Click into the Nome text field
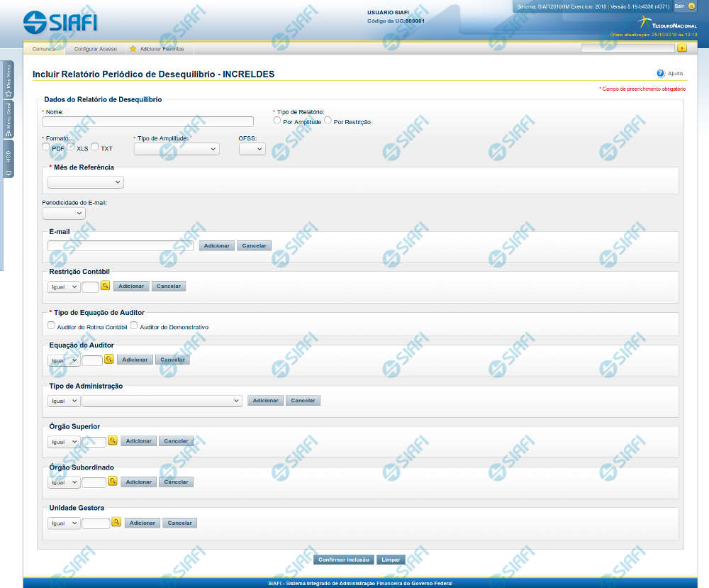The image size is (709, 588). coord(147,121)
